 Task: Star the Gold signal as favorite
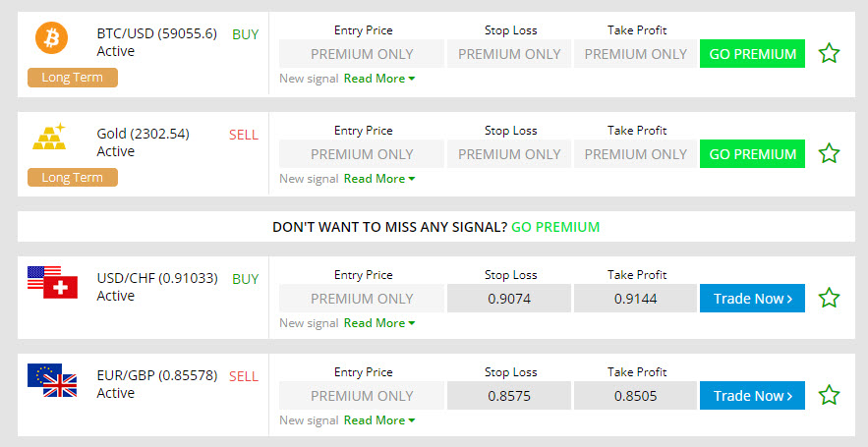829,153
